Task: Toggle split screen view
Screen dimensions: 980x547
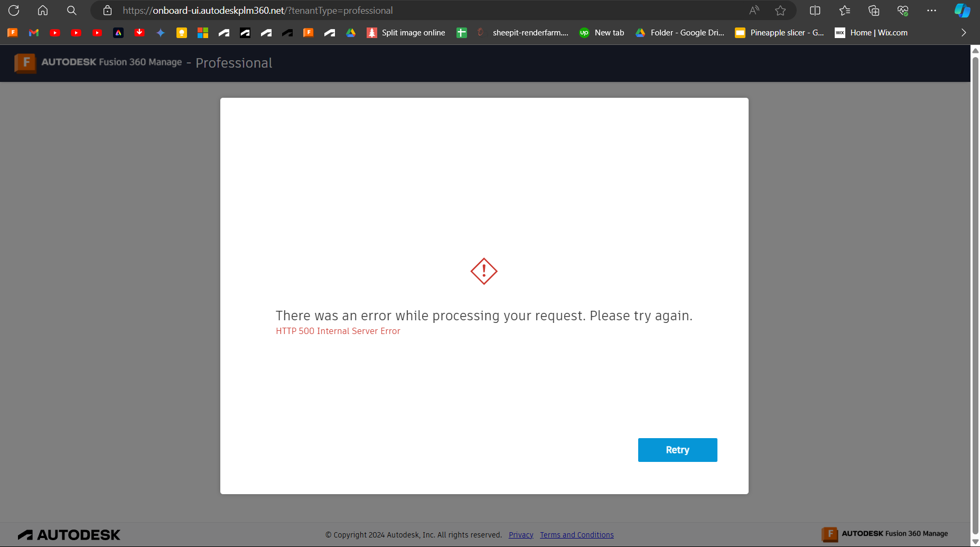Action: tap(815, 10)
